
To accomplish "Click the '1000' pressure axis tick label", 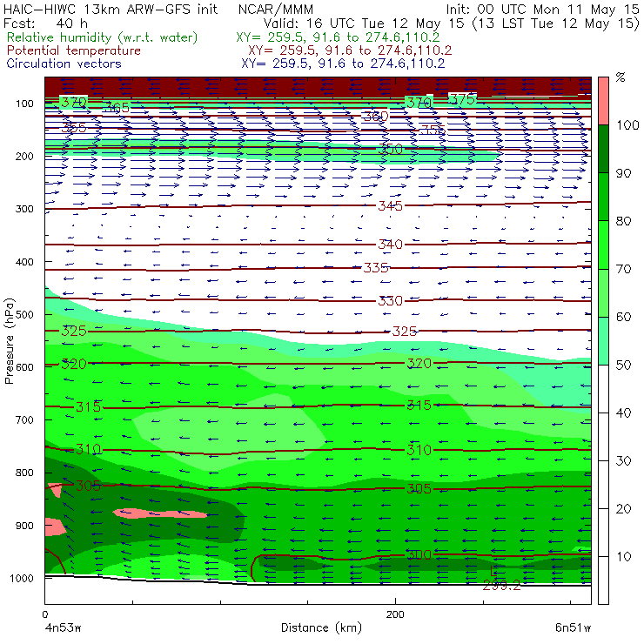I will (22, 578).
